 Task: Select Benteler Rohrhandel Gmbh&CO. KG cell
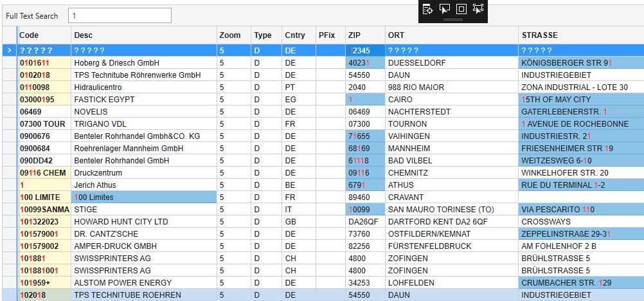tap(144, 136)
